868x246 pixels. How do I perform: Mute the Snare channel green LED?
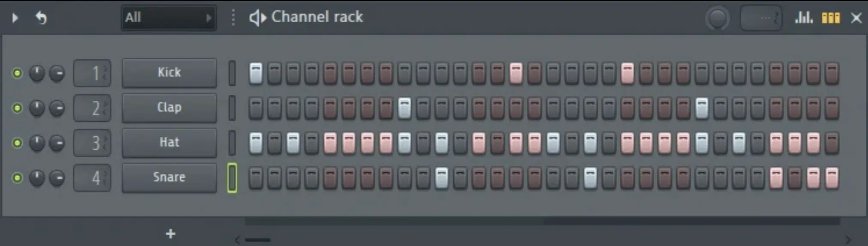pyautogui.click(x=17, y=177)
